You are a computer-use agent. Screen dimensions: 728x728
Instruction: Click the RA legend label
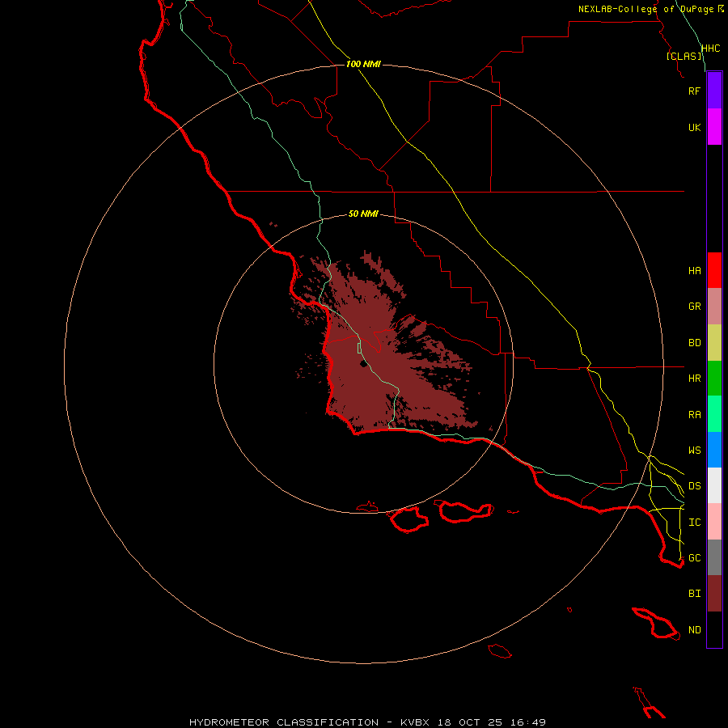694,415
